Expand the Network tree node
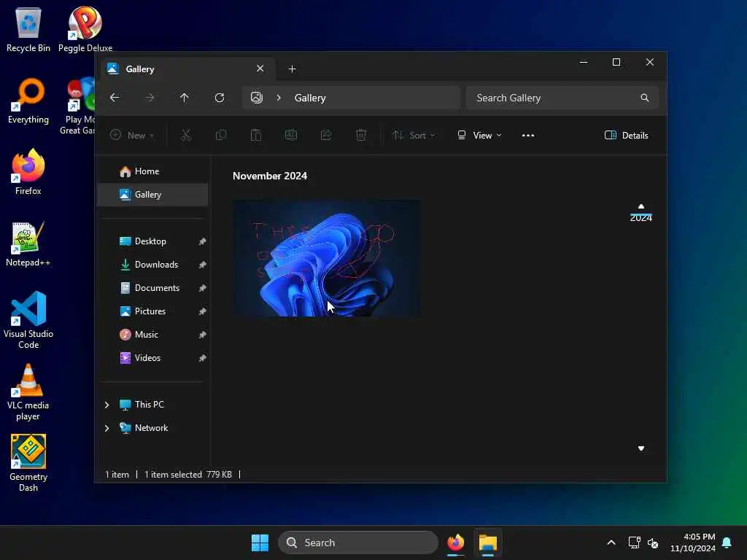 coord(107,428)
